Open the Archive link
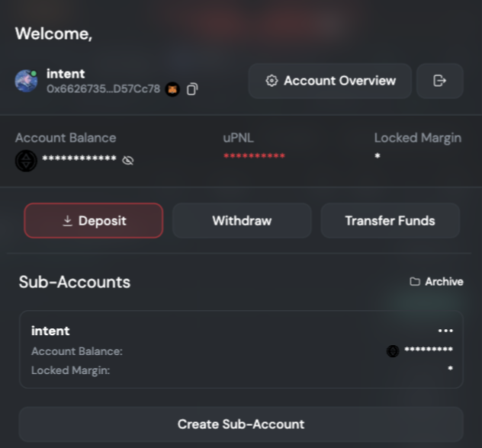Screen dimensions: 482x448 point(436,281)
